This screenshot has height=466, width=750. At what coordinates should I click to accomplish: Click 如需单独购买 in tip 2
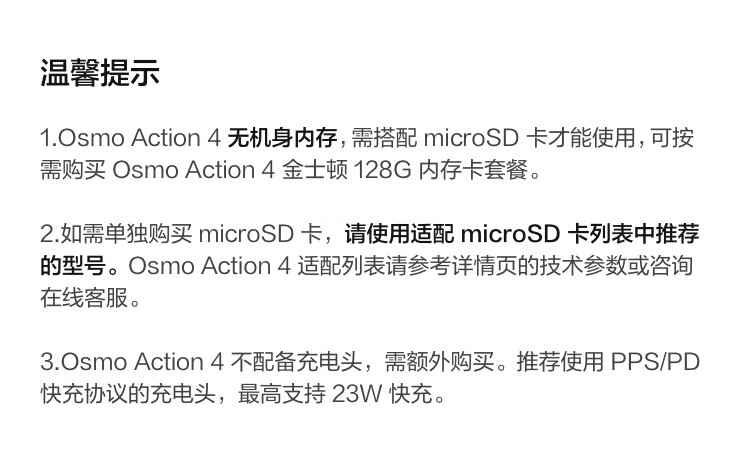click(x=126, y=233)
